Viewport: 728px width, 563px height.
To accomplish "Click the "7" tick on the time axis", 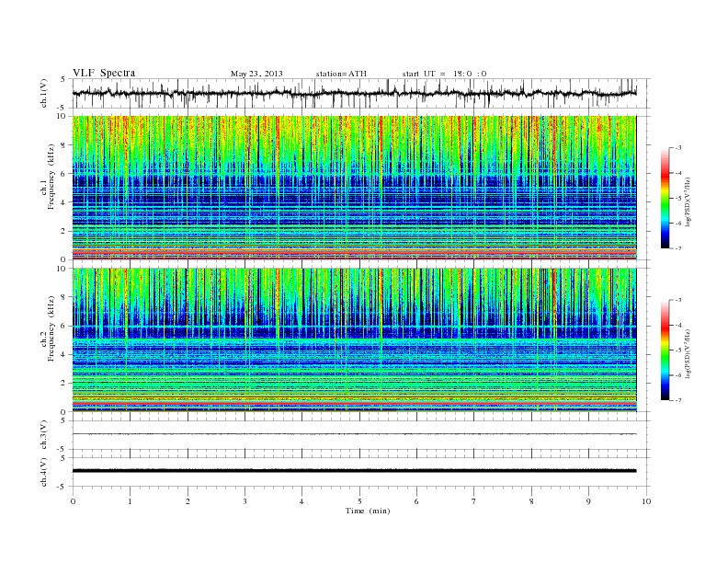I will (x=474, y=501).
